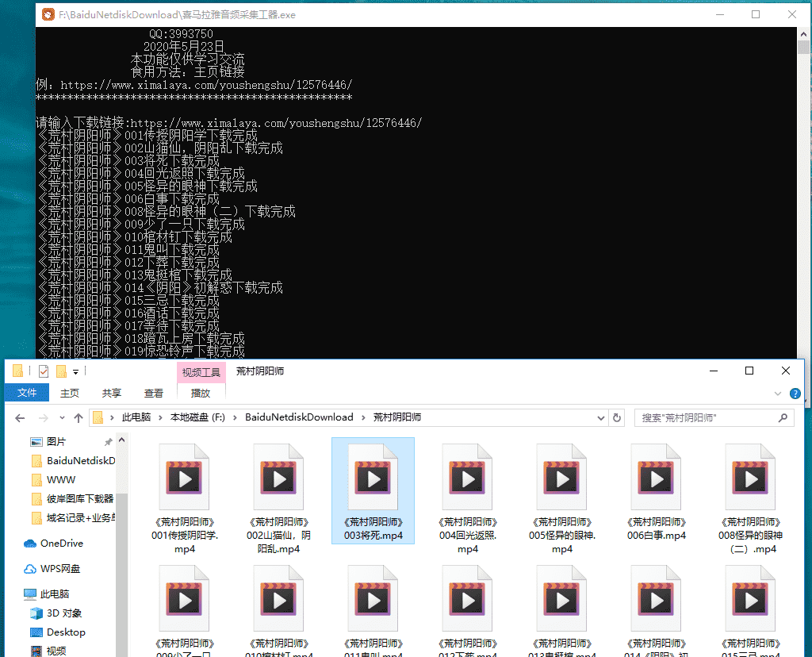Click the navigation pane scroll up arrow
This screenshot has height=657, width=812.
(121, 440)
